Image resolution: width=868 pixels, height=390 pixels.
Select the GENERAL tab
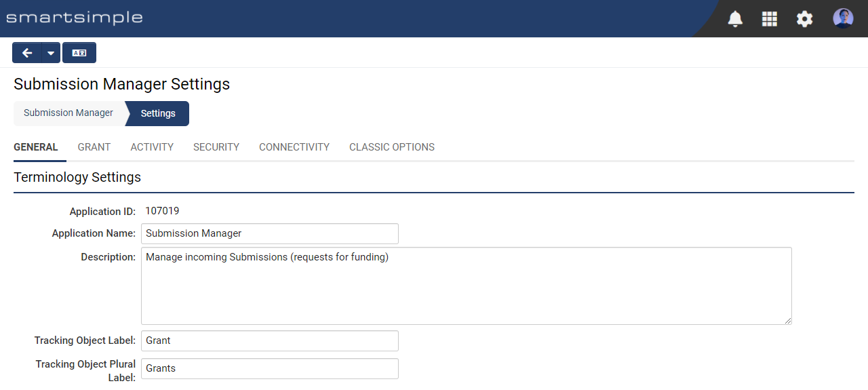point(36,147)
